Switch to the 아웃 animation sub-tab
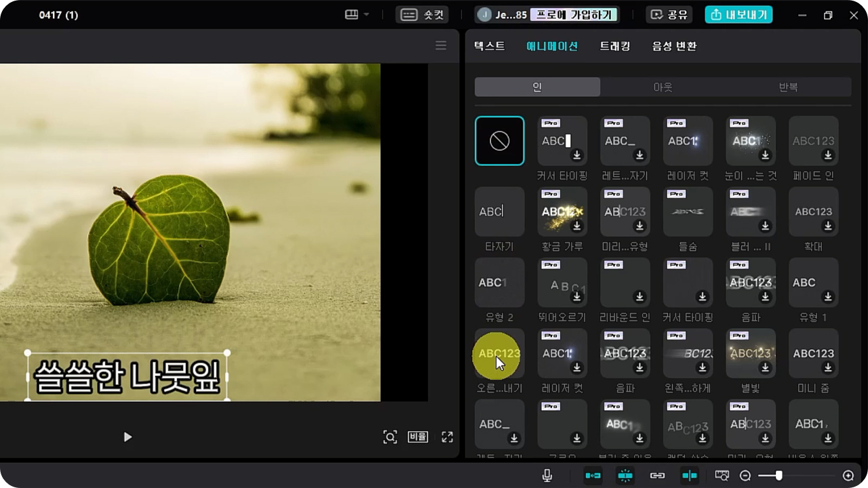 pyautogui.click(x=663, y=87)
